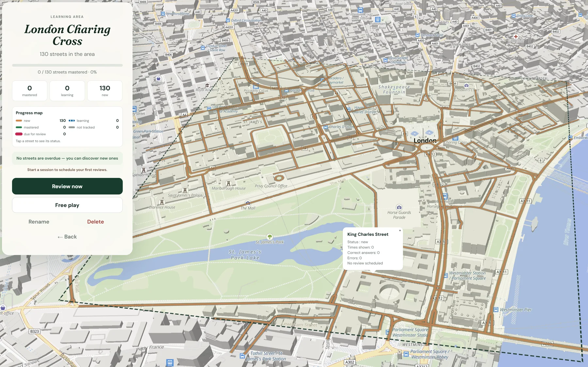Click the London city label
588x367 pixels.
[425, 141]
